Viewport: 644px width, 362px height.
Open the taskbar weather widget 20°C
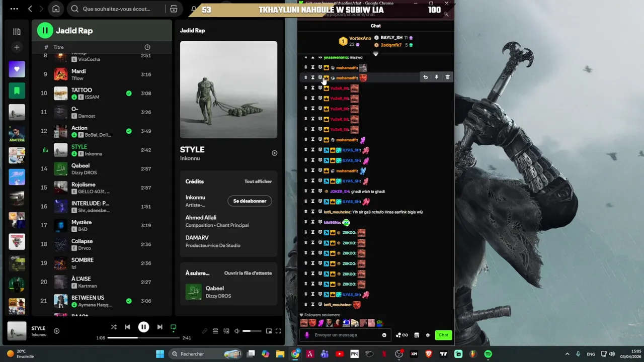[x=20, y=354]
